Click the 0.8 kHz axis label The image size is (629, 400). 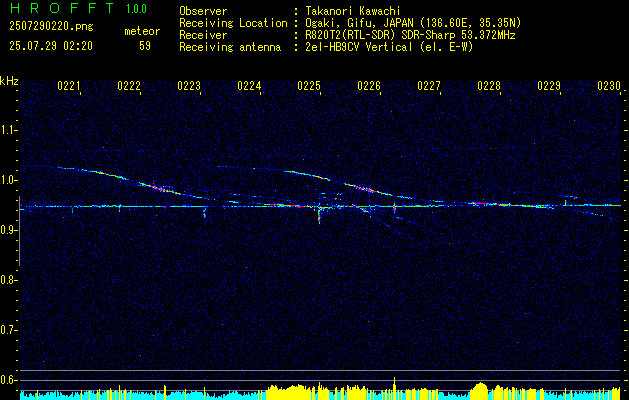(8, 280)
